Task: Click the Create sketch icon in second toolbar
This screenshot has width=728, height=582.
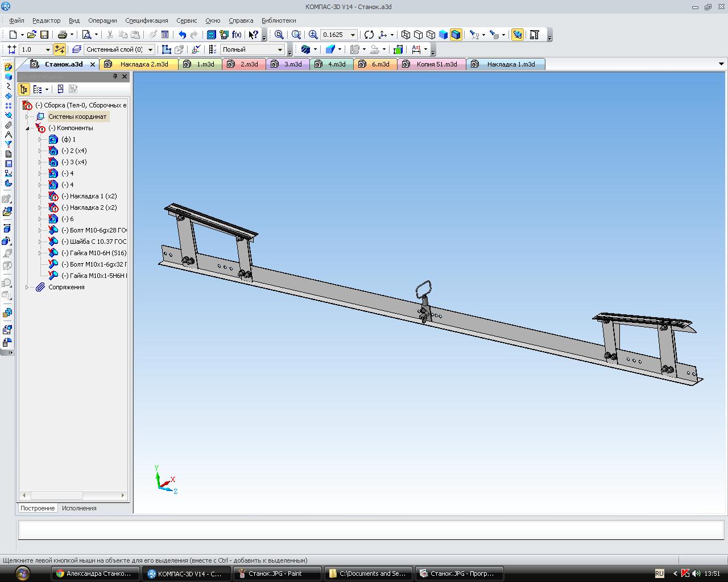Action: [x=166, y=49]
